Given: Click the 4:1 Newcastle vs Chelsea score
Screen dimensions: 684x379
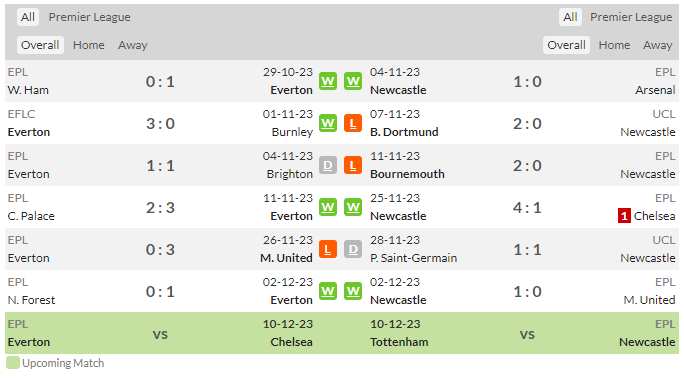Looking at the screenshot, I should point(527,207).
